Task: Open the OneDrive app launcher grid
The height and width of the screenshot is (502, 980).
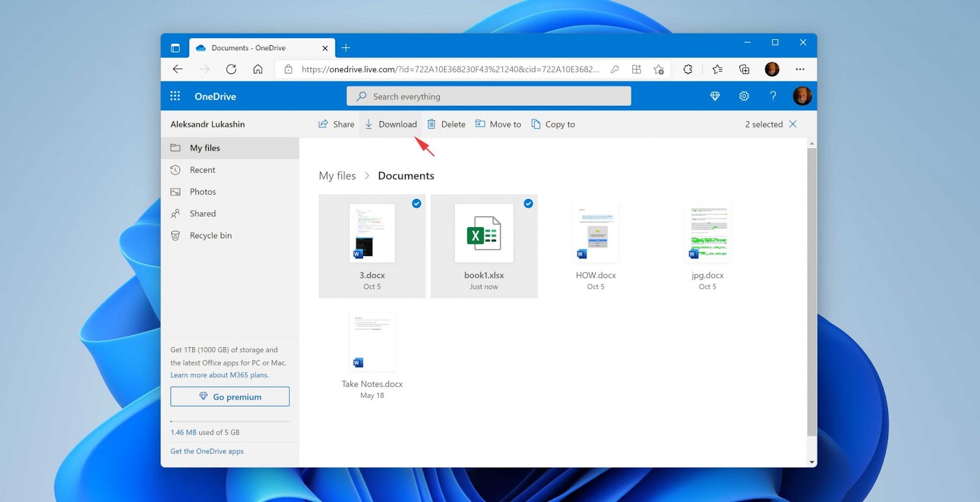Action: pyautogui.click(x=175, y=96)
